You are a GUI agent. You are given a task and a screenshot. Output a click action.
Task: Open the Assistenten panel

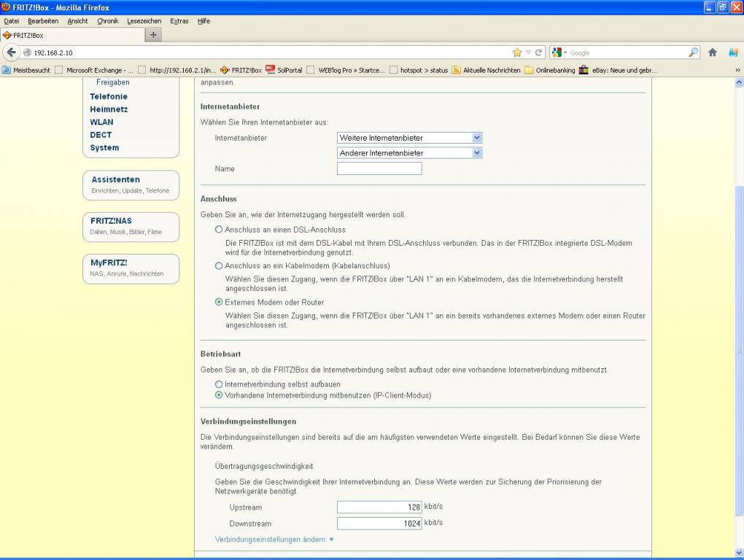[131, 185]
